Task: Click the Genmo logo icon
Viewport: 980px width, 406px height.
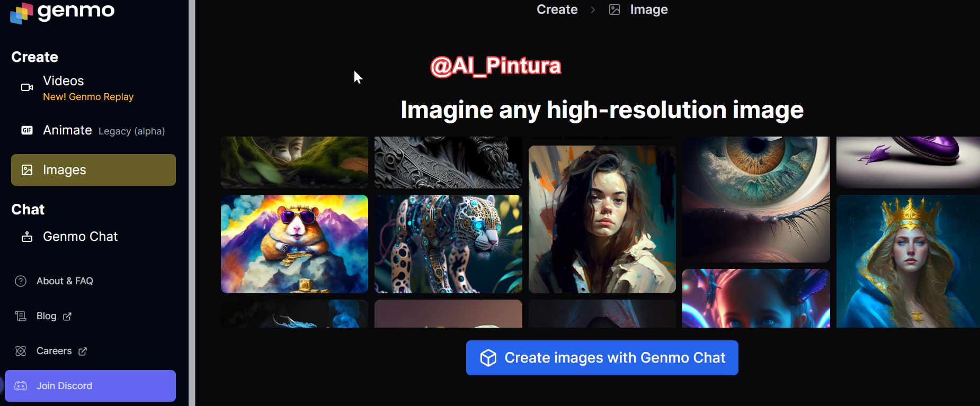Action: tap(21, 13)
